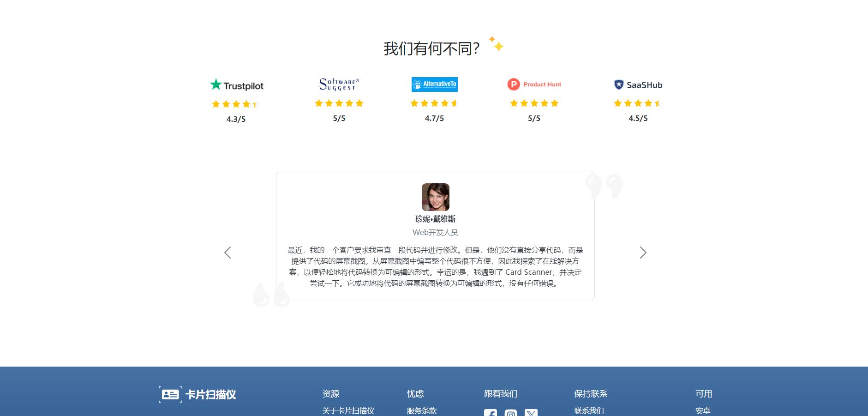Click the star rating under AlternativeTo
Image resolution: width=868 pixels, height=416 pixels.
click(434, 103)
